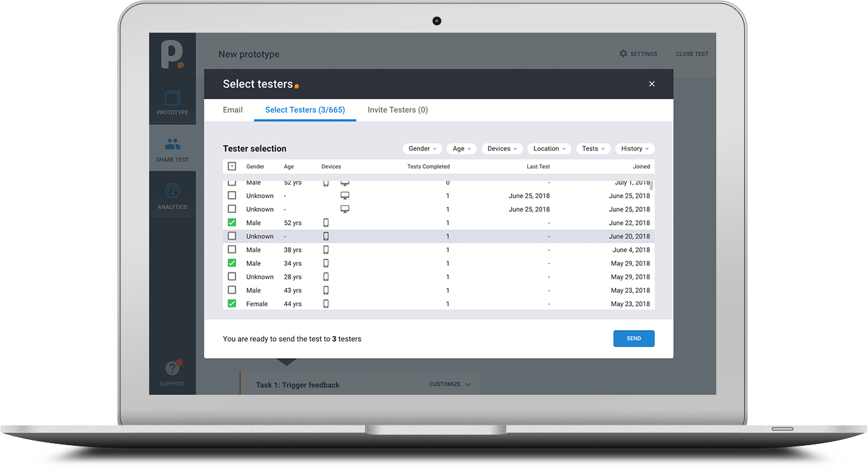Click the 'Female' gender cell
Viewport: 868px width, 468px height.
(257, 304)
